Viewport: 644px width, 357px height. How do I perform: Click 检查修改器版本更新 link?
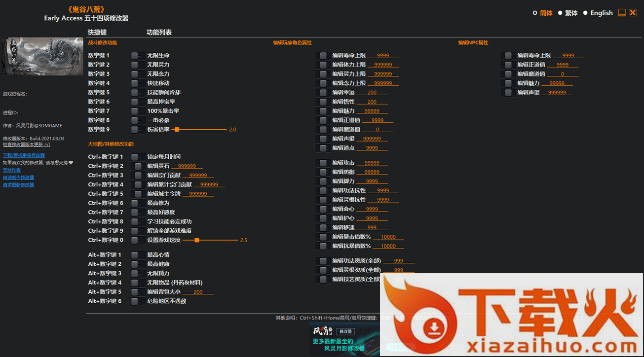(27, 144)
